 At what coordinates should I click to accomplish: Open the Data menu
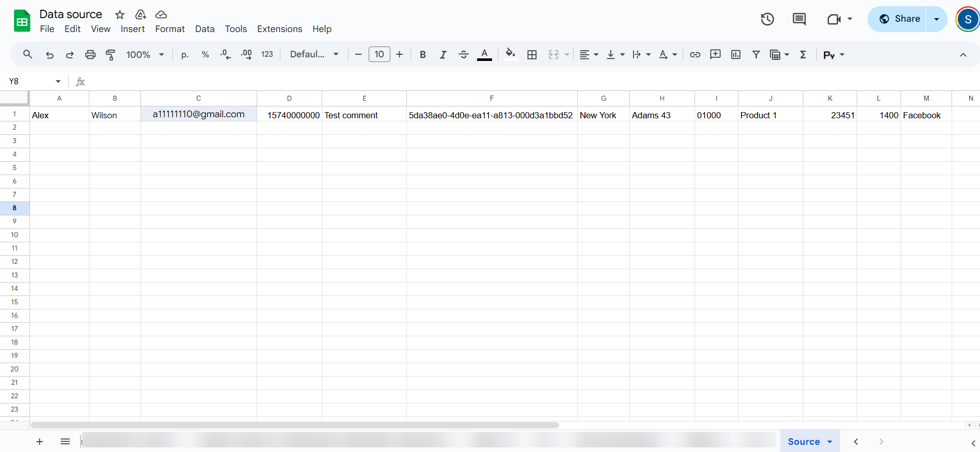tap(205, 29)
